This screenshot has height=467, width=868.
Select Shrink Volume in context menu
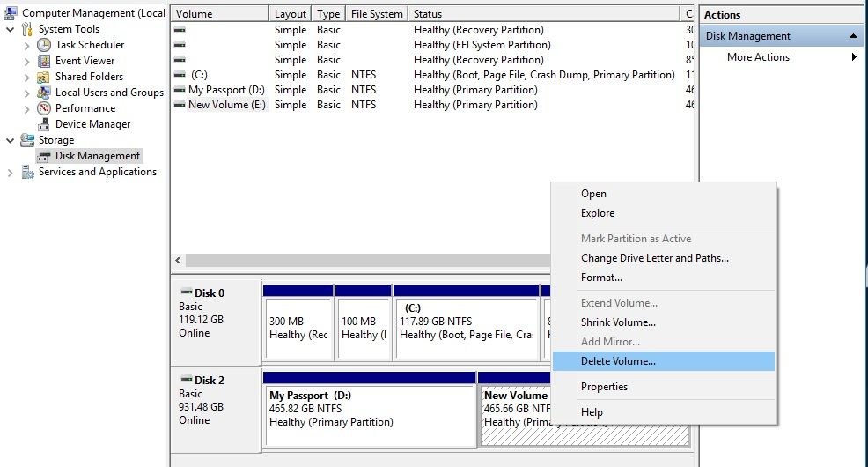618,322
